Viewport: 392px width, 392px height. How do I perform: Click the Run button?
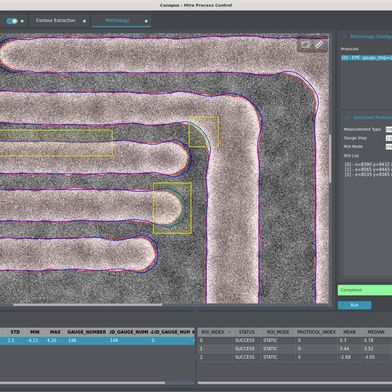tap(354, 305)
